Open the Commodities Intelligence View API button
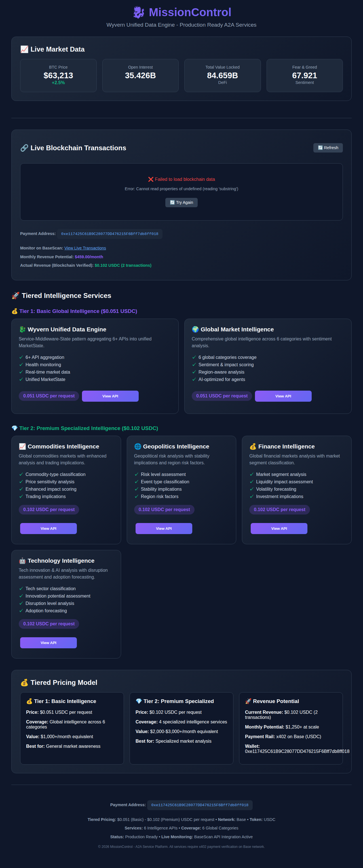 point(48,529)
